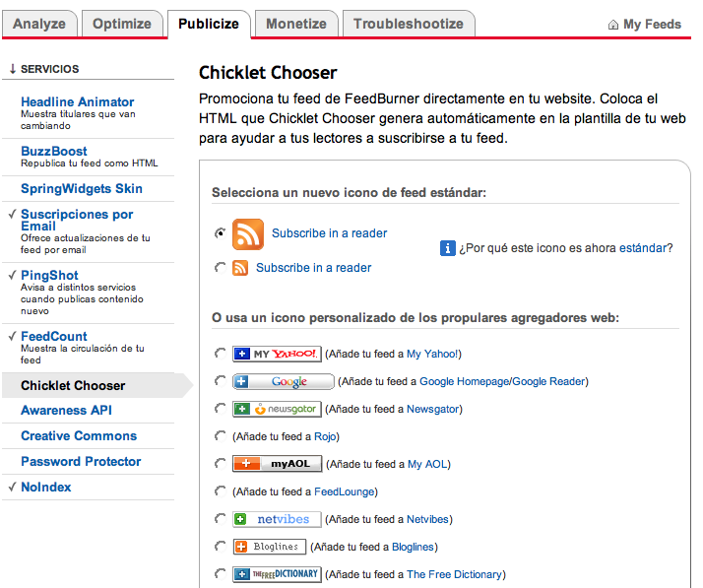Open the FeedLounge link
The height and width of the screenshot is (588, 703).
346,491
